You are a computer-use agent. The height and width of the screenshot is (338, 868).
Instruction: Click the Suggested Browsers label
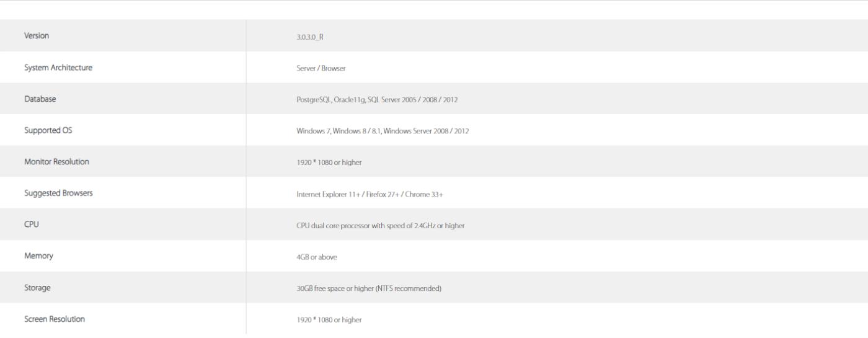click(58, 193)
